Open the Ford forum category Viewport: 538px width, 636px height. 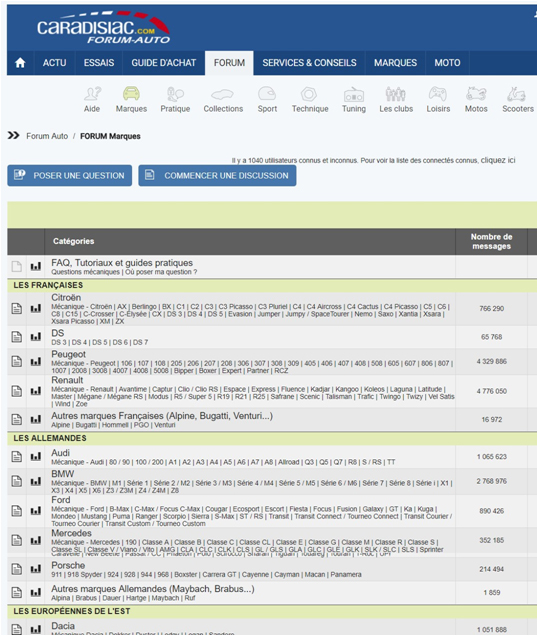point(61,500)
